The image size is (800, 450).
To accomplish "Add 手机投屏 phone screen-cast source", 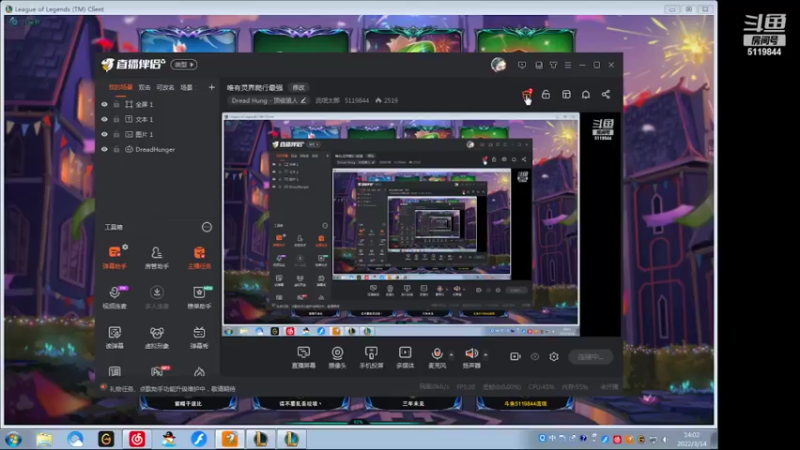I will (371, 357).
